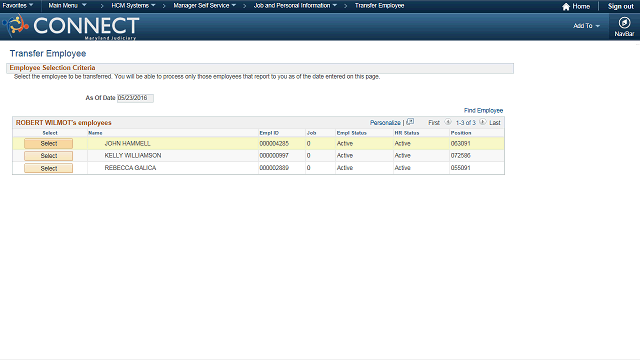Select employee KELLY WILLIAMSON
Screen dimensions: 640x360
(x=49, y=156)
